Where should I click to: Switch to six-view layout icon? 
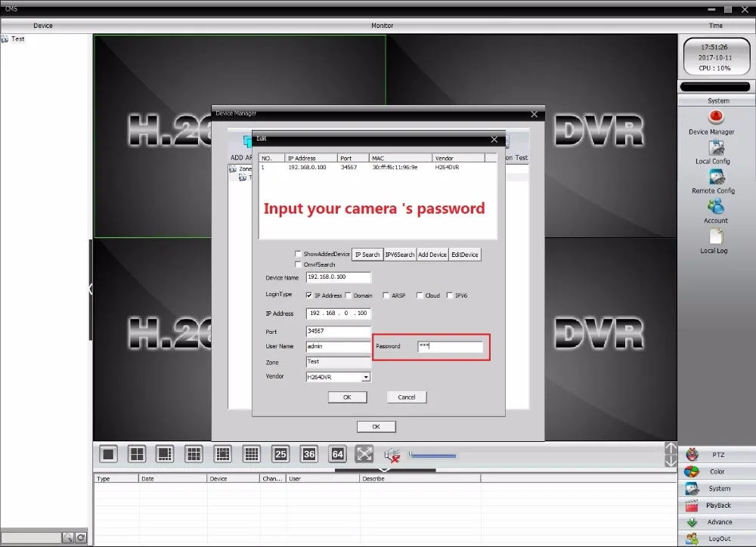click(x=166, y=454)
